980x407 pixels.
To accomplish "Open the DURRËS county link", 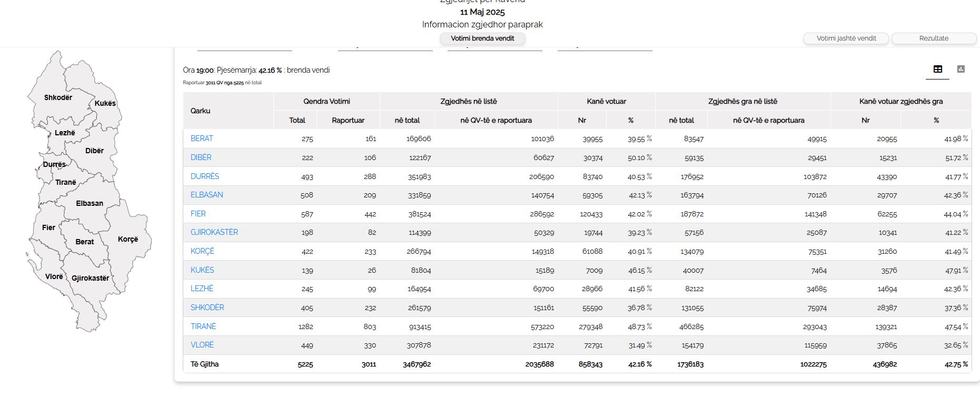I will 204,176.
